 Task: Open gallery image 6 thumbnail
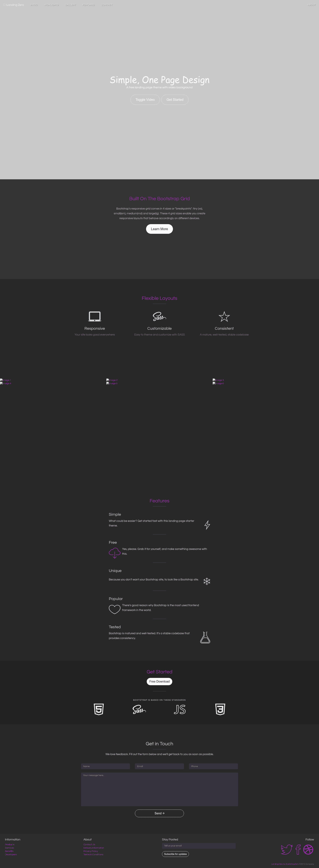click(218, 384)
